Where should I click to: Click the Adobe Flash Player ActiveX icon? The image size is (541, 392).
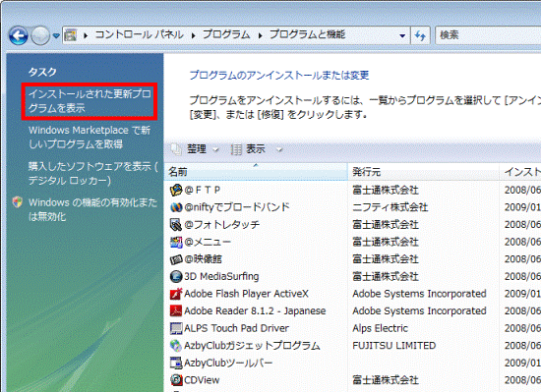tap(176, 294)
